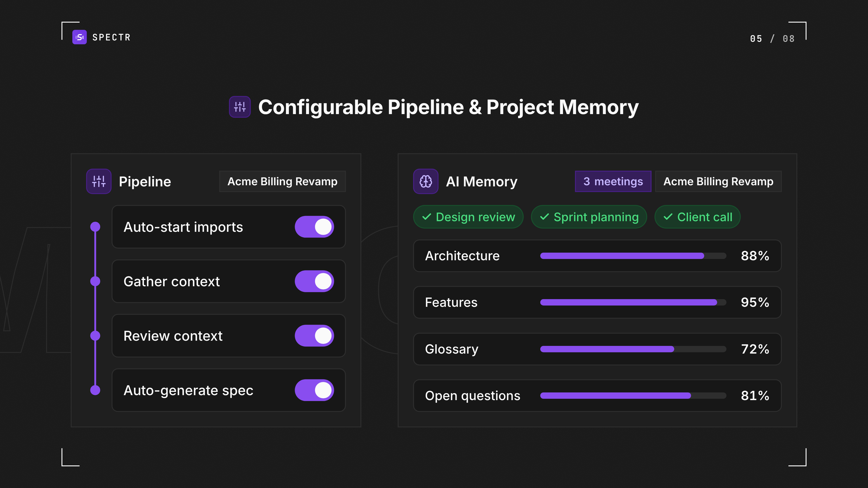Click the Review context timeline dot
868x488 pixels.
tap(95, 336)
